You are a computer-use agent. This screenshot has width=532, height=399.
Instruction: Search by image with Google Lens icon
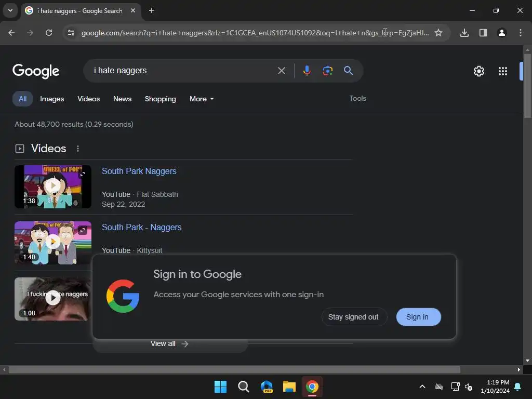coord(327,71)
